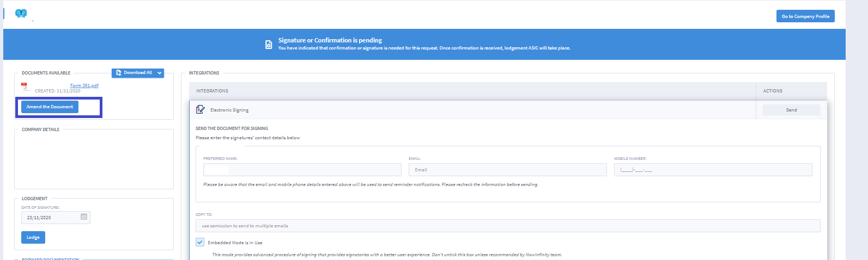Click the Date of Signature date field
868x260 pixels.
(x=51, y=218)
